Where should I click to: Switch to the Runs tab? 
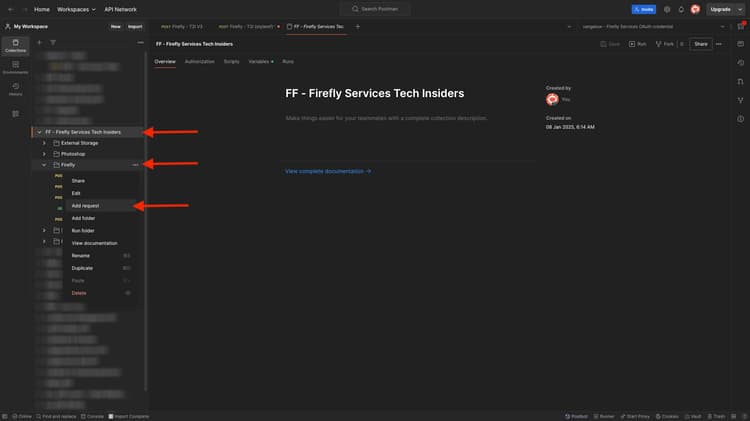[288, 62]
